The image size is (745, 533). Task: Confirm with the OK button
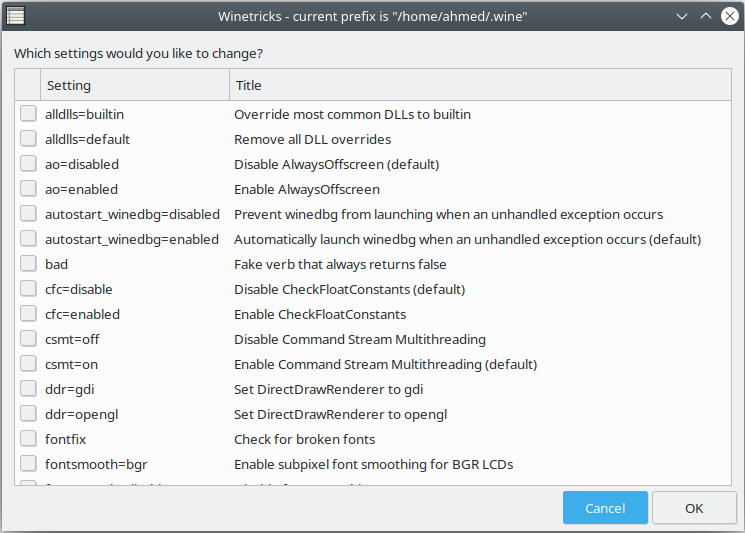694,508
